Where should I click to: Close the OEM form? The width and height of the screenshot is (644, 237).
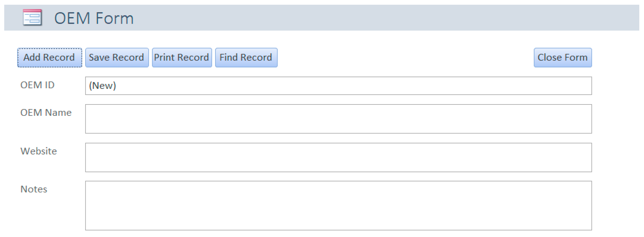562,58
